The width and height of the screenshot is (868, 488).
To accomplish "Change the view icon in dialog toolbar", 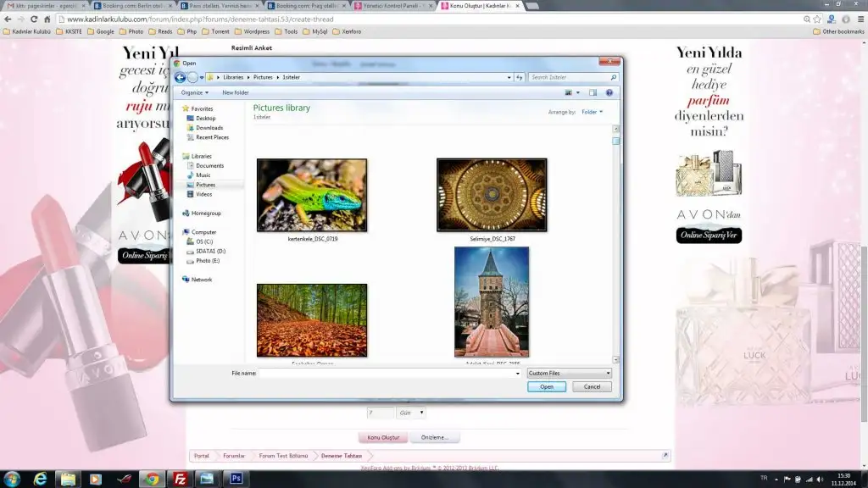I will click(568, 93).
